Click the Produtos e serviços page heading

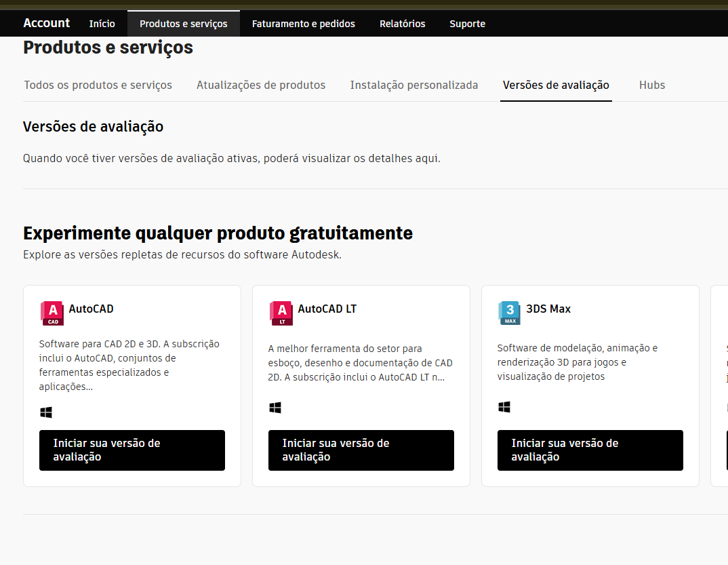point(108,48)
